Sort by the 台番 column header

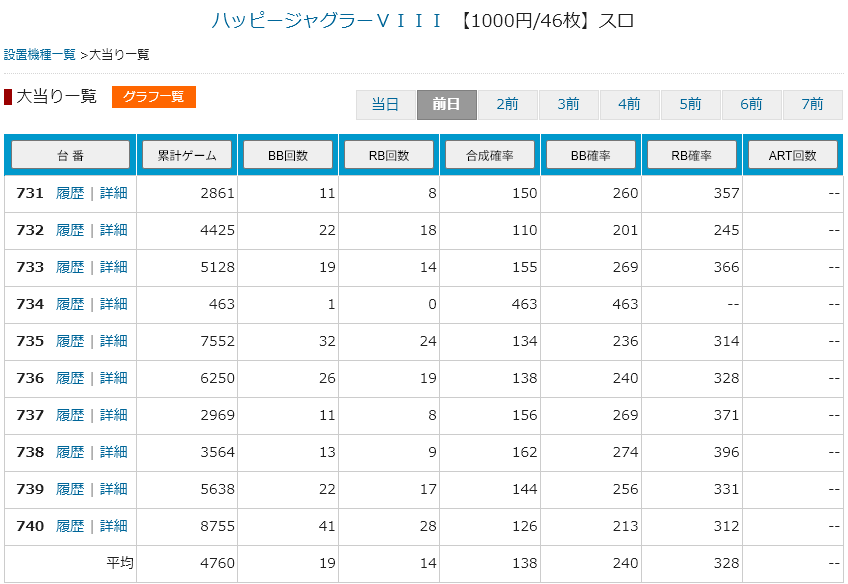(70, 155)
